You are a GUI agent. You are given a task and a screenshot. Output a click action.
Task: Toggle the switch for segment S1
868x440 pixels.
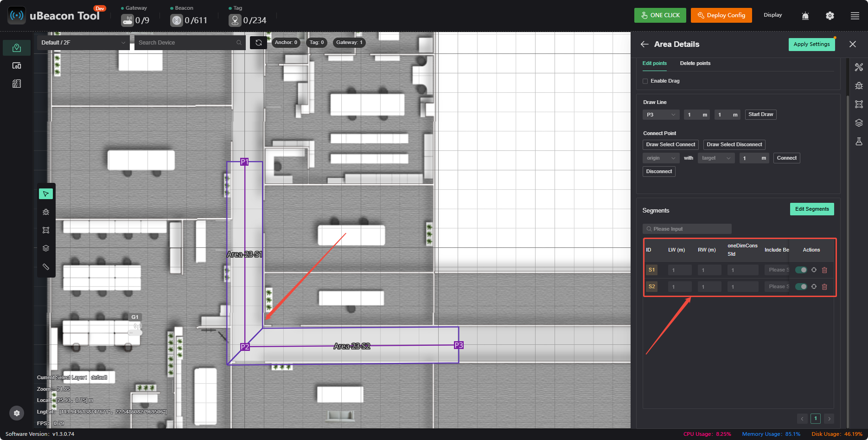click(x=801, y=270)
